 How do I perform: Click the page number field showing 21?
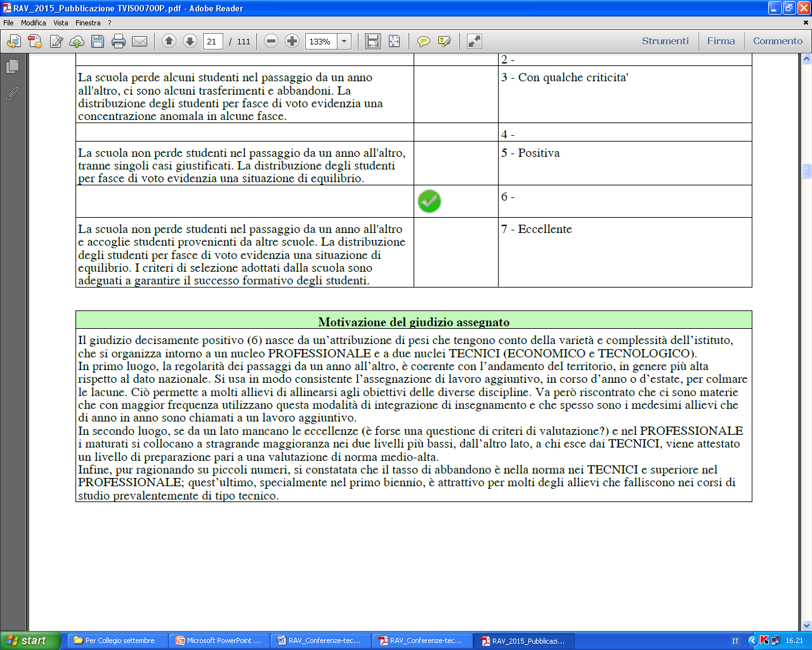click(x=213, y=41)
